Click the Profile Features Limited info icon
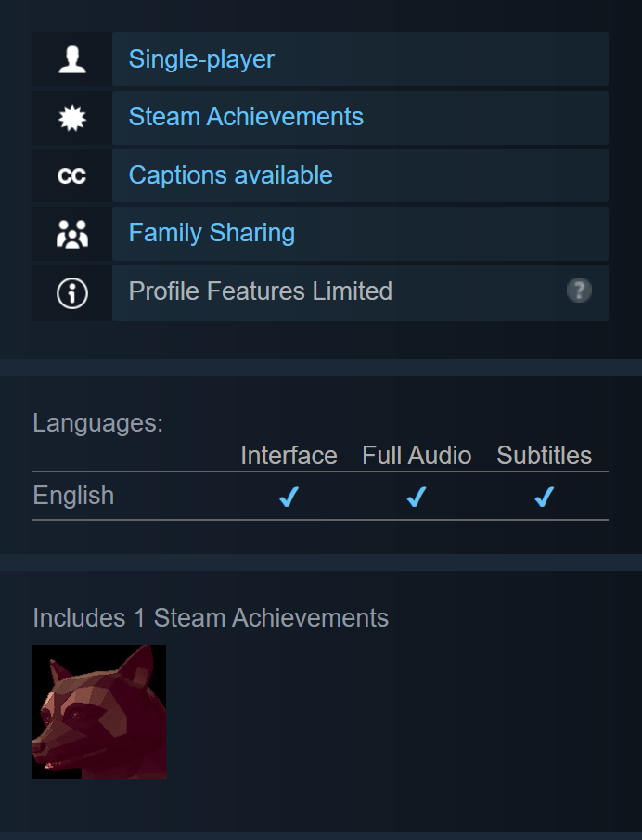 [72, 293]
